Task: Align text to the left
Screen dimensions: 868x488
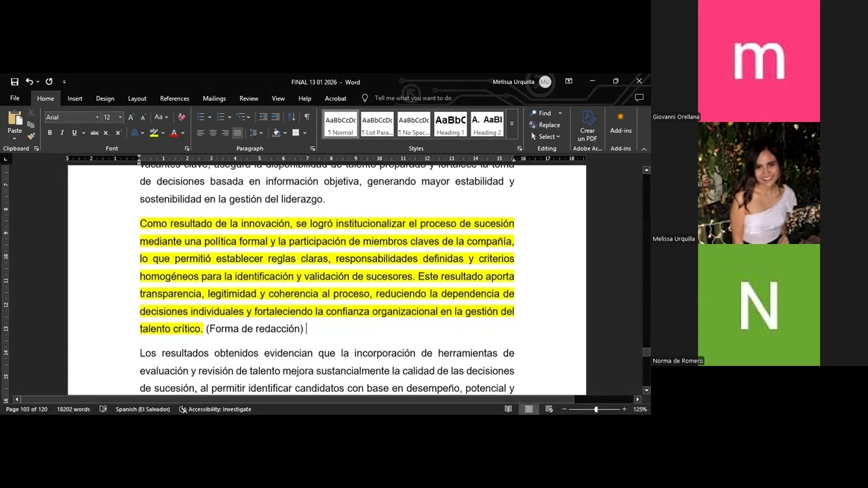Action: pos(201,133)
